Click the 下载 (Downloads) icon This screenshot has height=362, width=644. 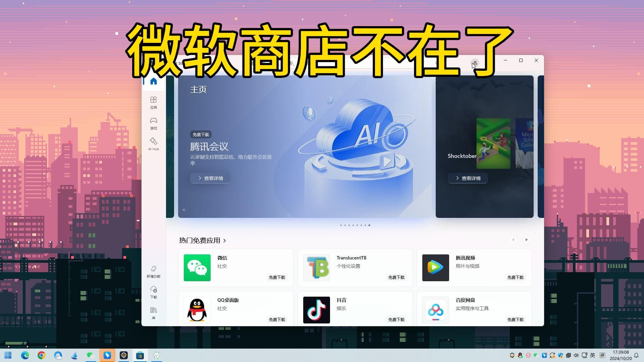coord(154,292)
